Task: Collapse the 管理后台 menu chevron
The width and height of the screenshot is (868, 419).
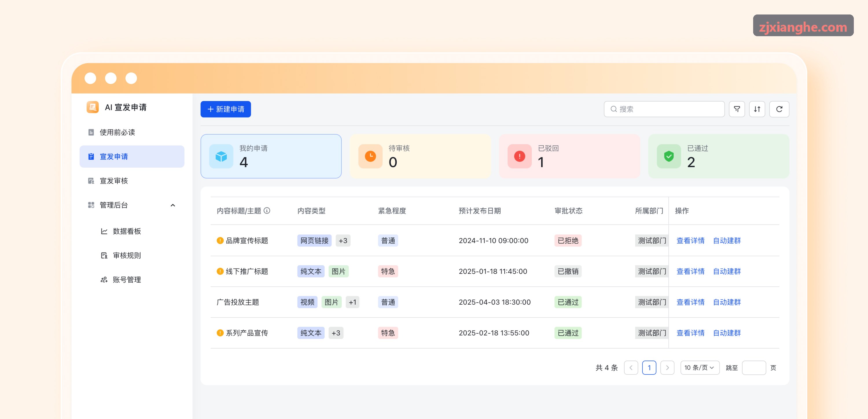Action: pyautogui.click(x=173, y=205)
